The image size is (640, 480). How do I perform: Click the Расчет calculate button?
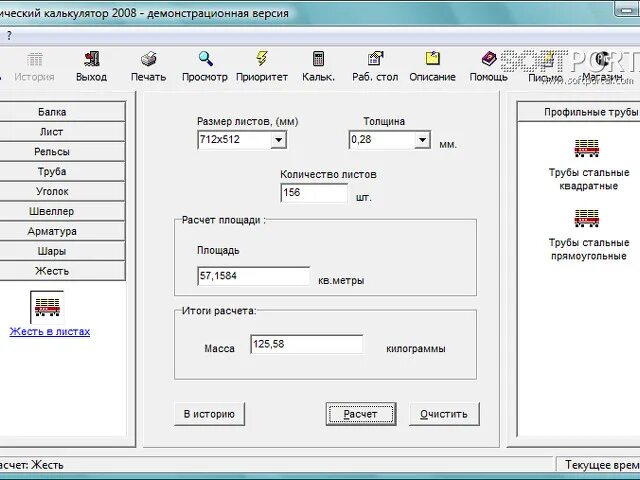361,414
